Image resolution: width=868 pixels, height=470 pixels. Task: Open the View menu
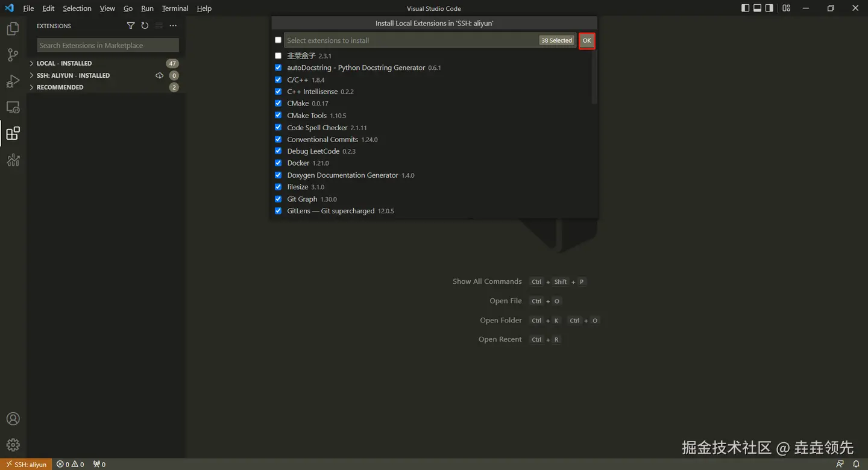(107, 8)
